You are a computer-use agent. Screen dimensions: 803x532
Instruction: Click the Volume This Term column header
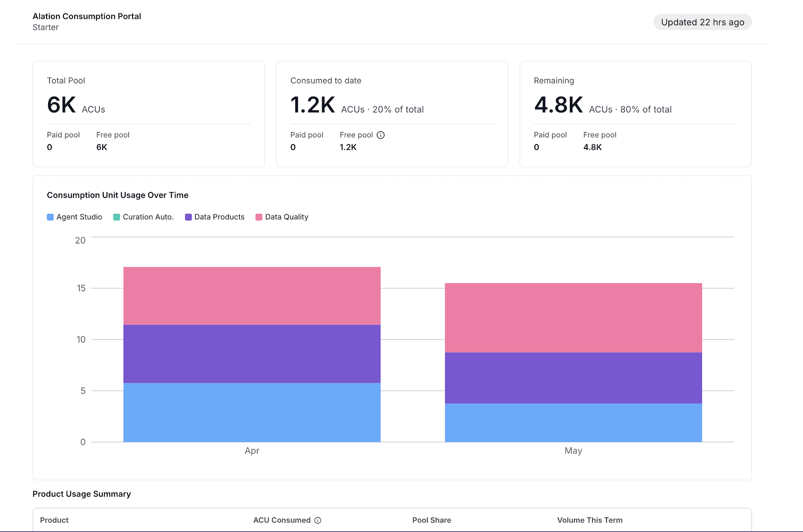(x=590, y=520)
